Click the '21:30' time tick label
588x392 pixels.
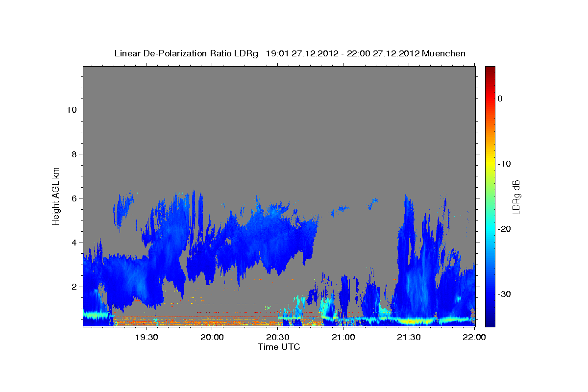tap(409, 337)
